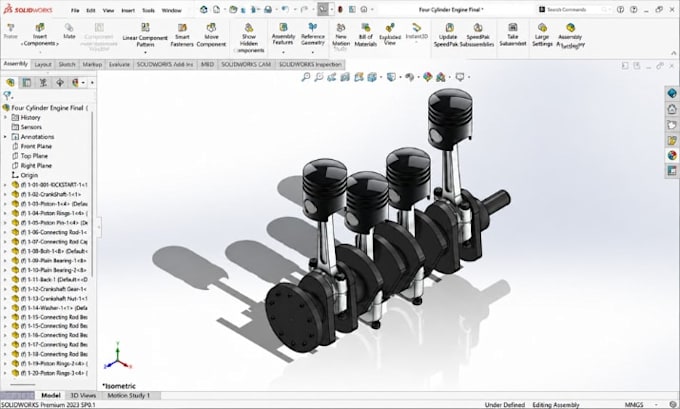
Task: Open the Reference Geometry dropdown arrow
Action: tap(313, 52)
